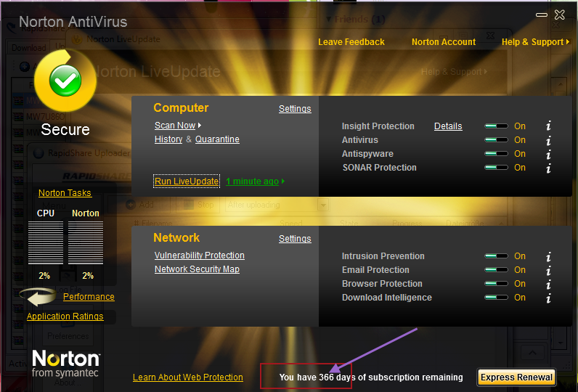Open info icon for SONAR Protection
Image resolution: width=578 pixels, height=392 pixels.
coord(548,168)
